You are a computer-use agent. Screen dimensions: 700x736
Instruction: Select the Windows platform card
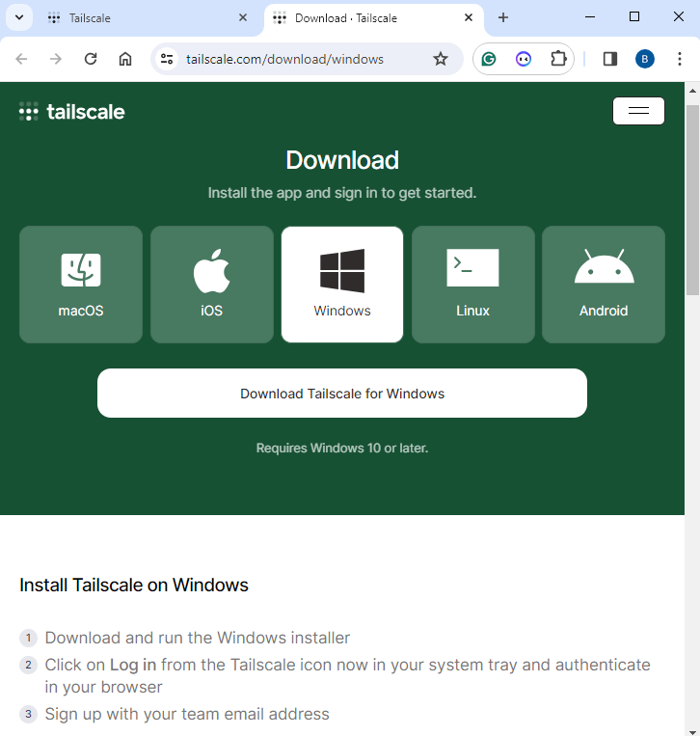(342, 285)
